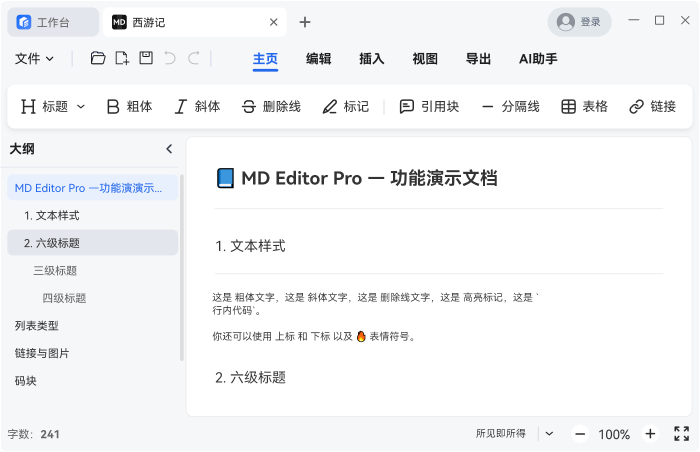Insert quote block (引用块)
Screen dimensions: 700x452
(x=429, y=106)
